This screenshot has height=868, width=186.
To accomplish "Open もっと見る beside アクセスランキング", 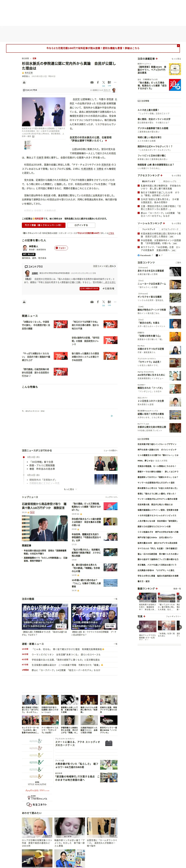I will click(176, 176).
